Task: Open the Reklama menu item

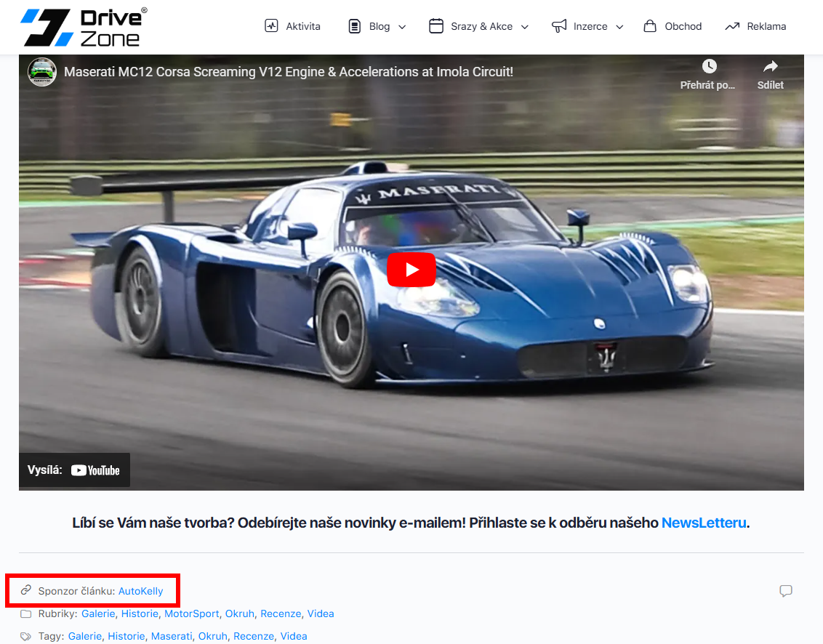Action: pos(766,26)
